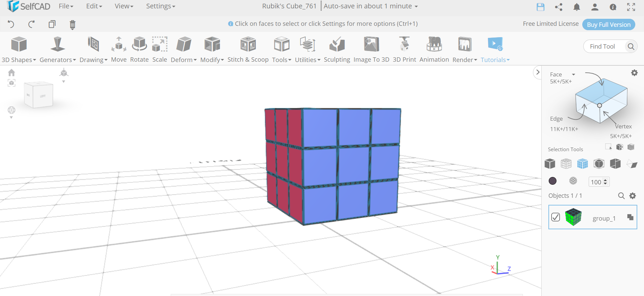
Task: Search objects using the magnifier icon
Action: point(621,196)
